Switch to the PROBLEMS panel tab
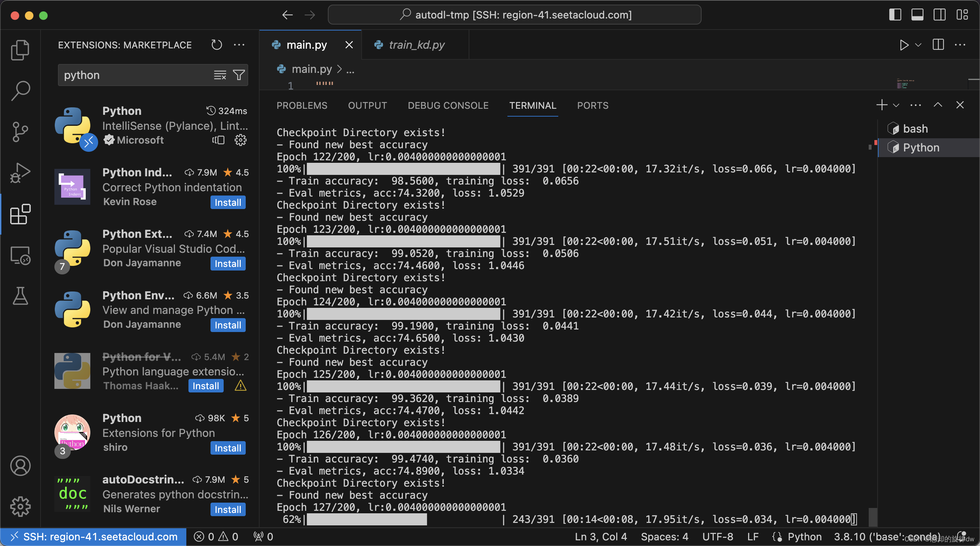The image size is (980, 546). (x=302, y=105)
